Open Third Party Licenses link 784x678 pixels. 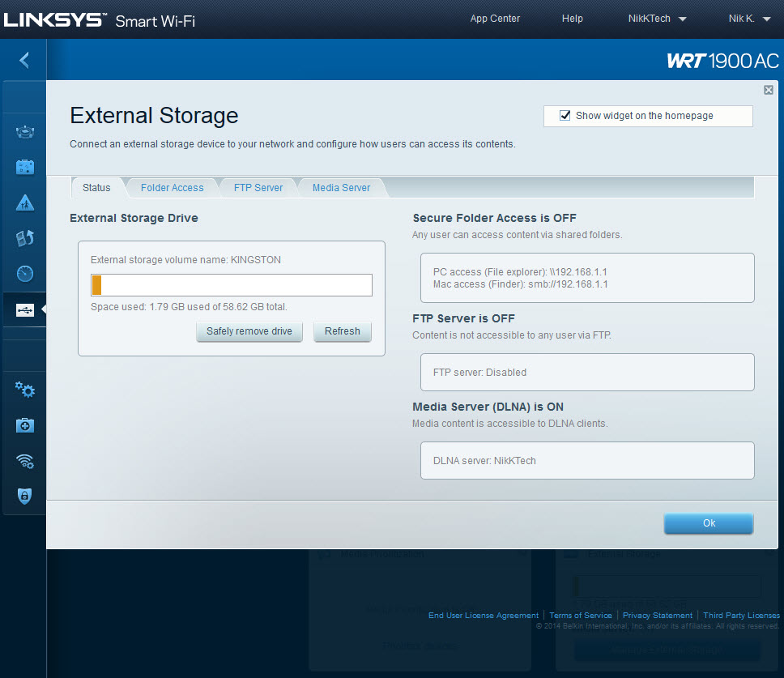coord(742,615)
